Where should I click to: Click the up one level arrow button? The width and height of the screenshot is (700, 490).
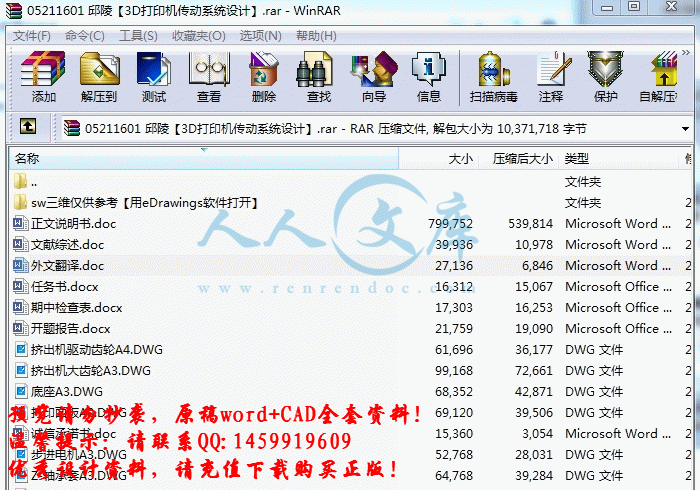28,127
